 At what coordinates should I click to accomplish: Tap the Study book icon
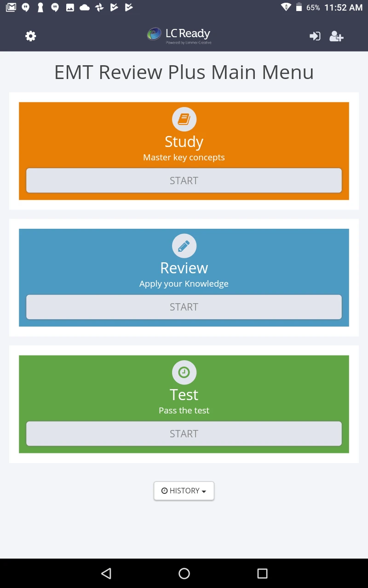(x=184, y=119)
